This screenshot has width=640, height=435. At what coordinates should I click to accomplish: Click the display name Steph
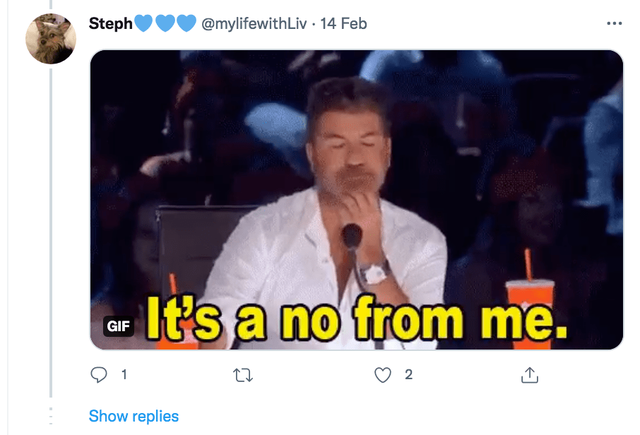pyautogui.click(x=111, y=24)
